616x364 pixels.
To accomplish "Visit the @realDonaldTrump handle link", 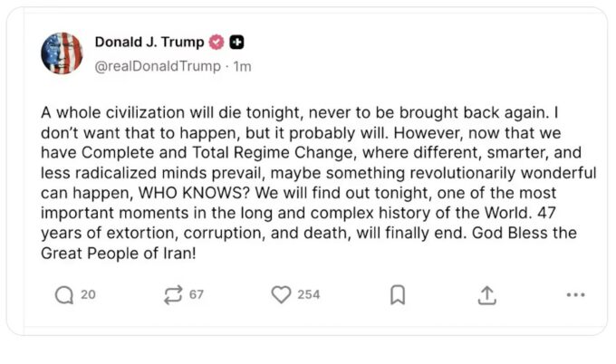I will [158, 66].
